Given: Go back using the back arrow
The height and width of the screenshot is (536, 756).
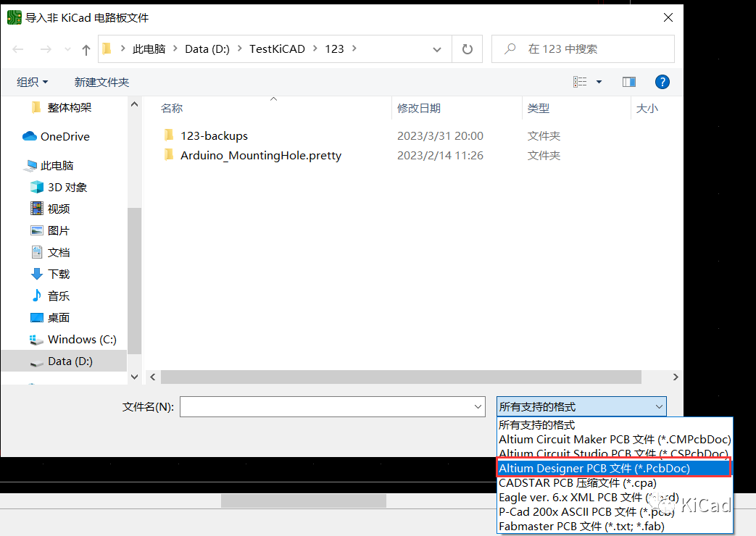Looking at the screenshot, I should [x=18, y=49].
